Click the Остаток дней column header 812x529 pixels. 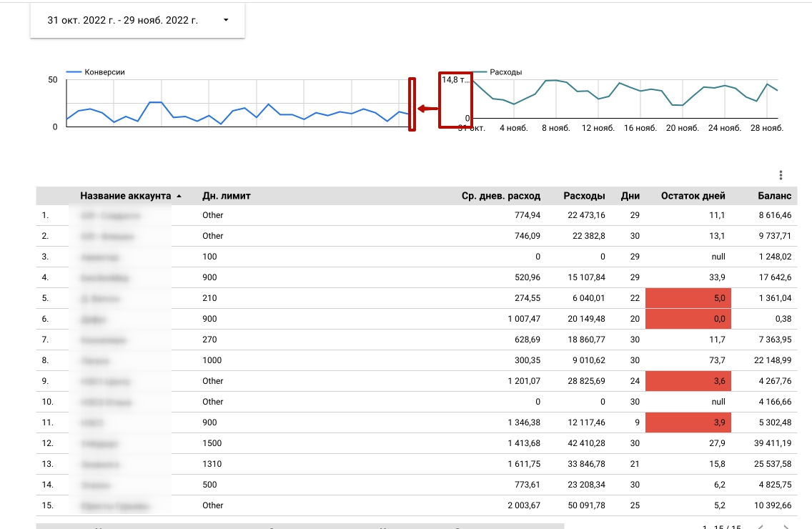pyautogui.click(x=693, y=196)
